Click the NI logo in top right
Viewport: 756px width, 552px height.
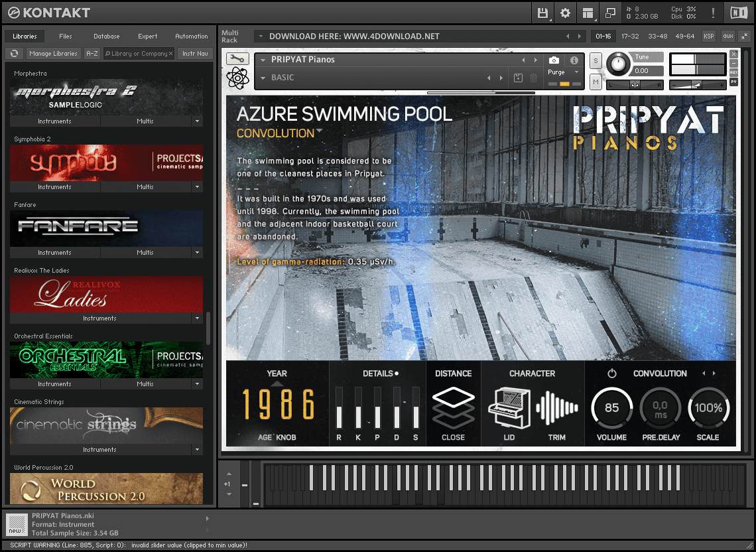739,13
